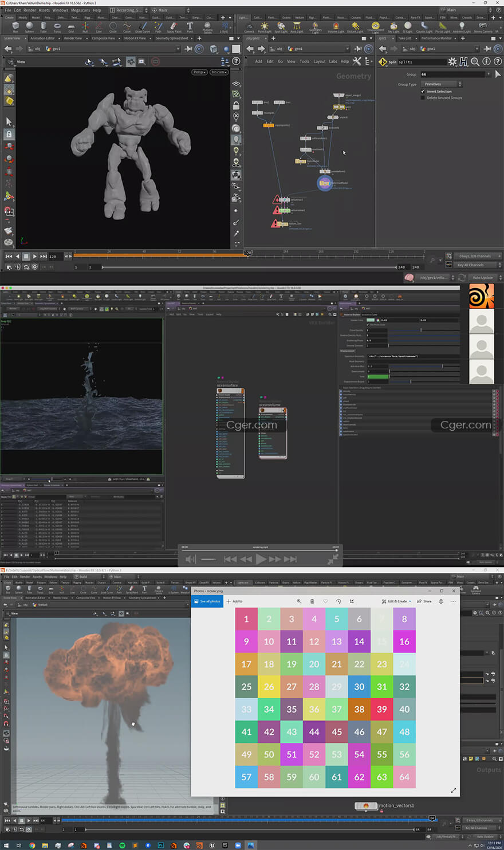Open the Persp viewport camera menu

199,72
